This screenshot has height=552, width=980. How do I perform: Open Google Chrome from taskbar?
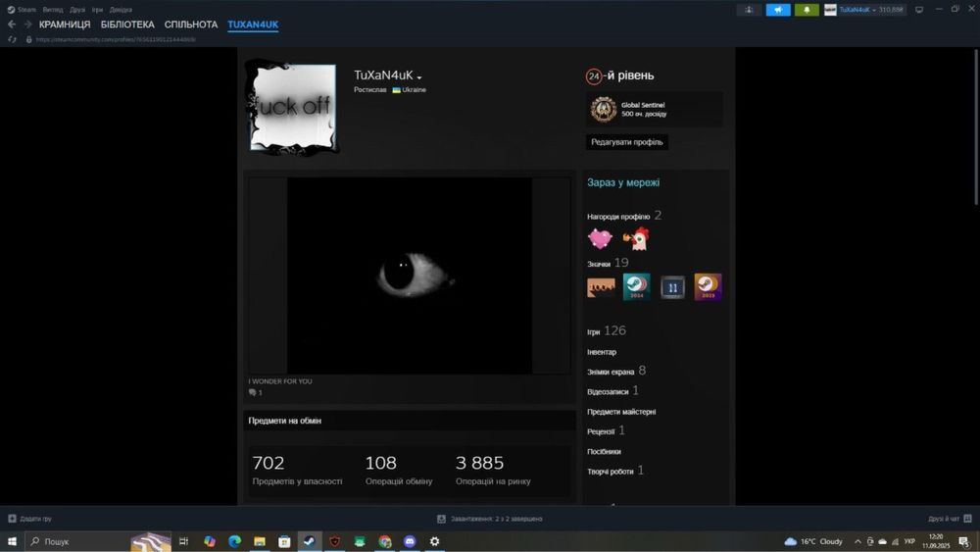pyautogui.click(x=384, y=541)
